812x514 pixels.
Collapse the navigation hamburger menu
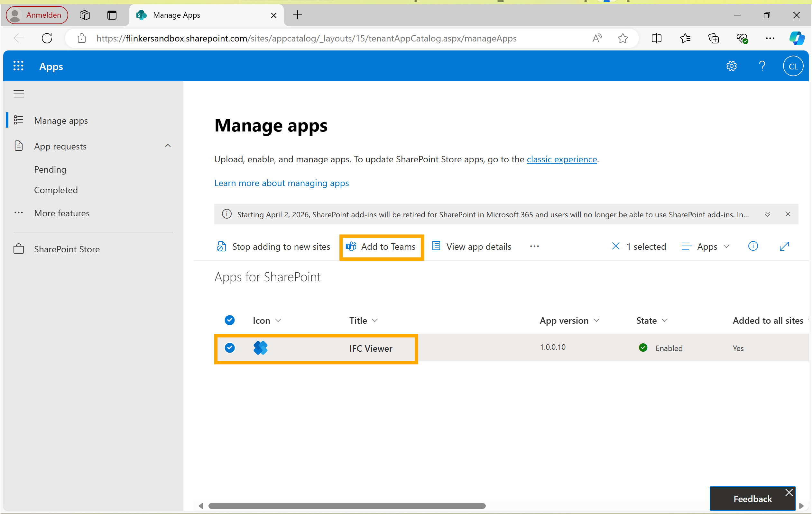[x=19, y=94]
